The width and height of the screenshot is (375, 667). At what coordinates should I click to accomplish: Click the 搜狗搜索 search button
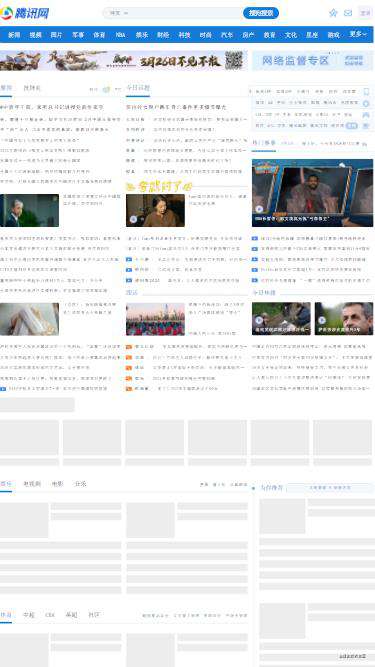coord(261,13)
